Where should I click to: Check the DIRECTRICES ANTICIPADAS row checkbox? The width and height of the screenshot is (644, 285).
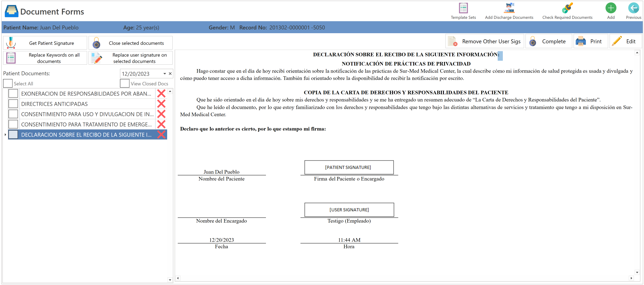pos(13,104)
